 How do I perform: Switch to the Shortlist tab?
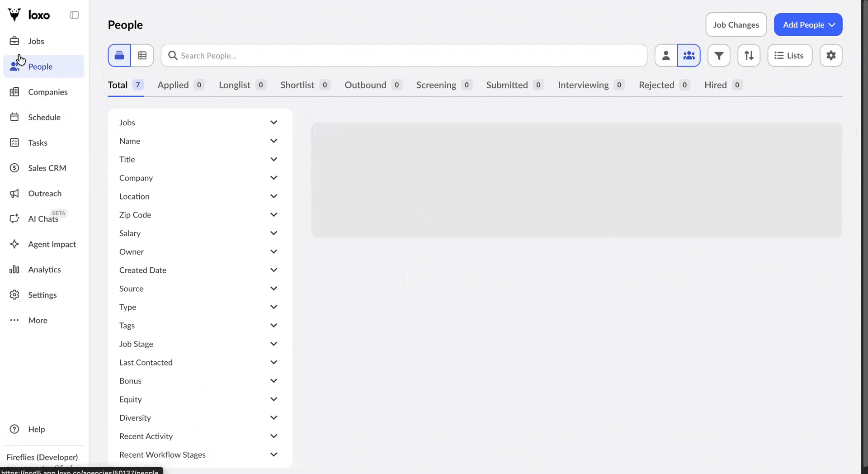click(305, 85)
